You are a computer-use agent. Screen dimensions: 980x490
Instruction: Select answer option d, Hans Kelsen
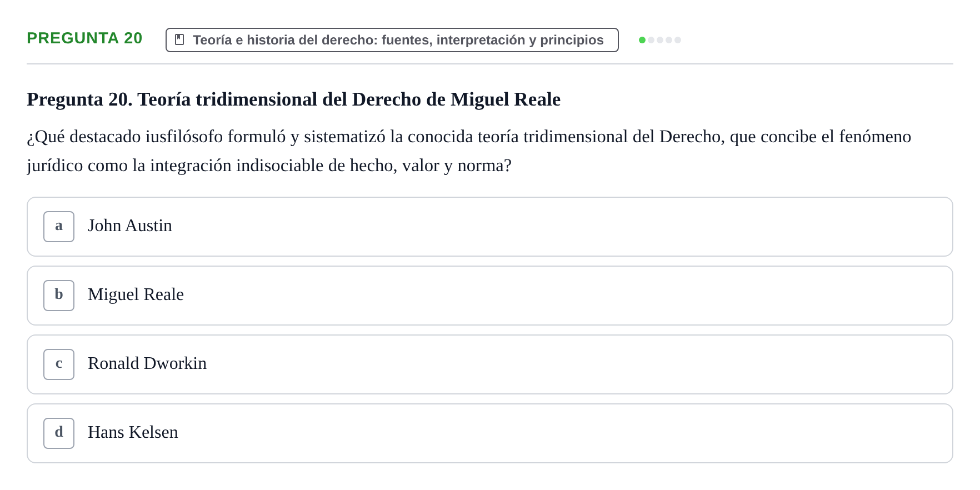pos(489,433)
